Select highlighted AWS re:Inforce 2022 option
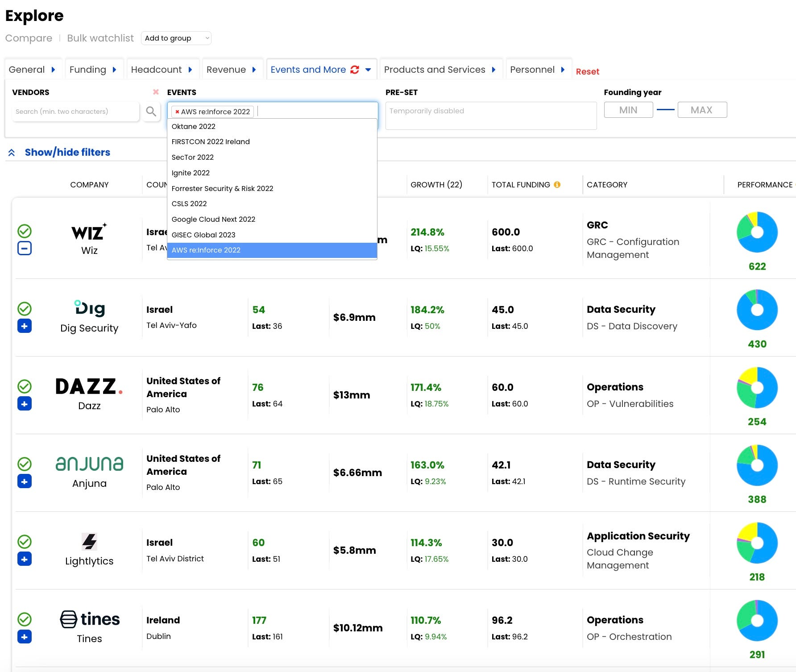 [x=272, y=250]
